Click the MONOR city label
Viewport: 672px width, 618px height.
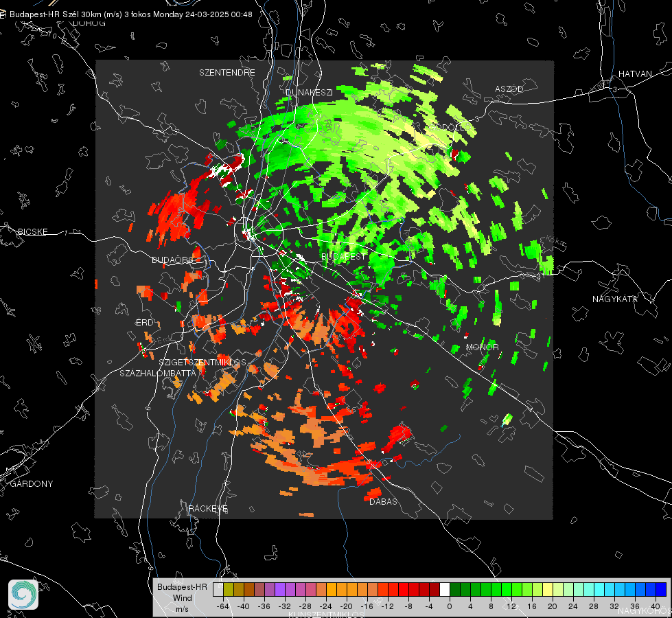click(x=482, y=347)
